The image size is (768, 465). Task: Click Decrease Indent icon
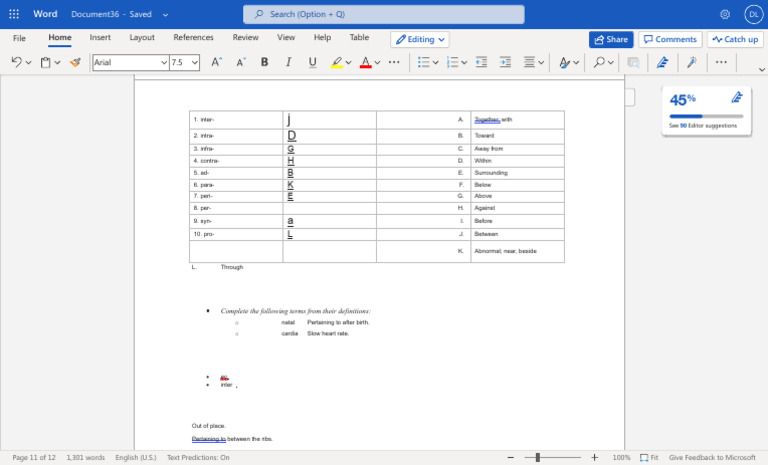coord(481,62)
